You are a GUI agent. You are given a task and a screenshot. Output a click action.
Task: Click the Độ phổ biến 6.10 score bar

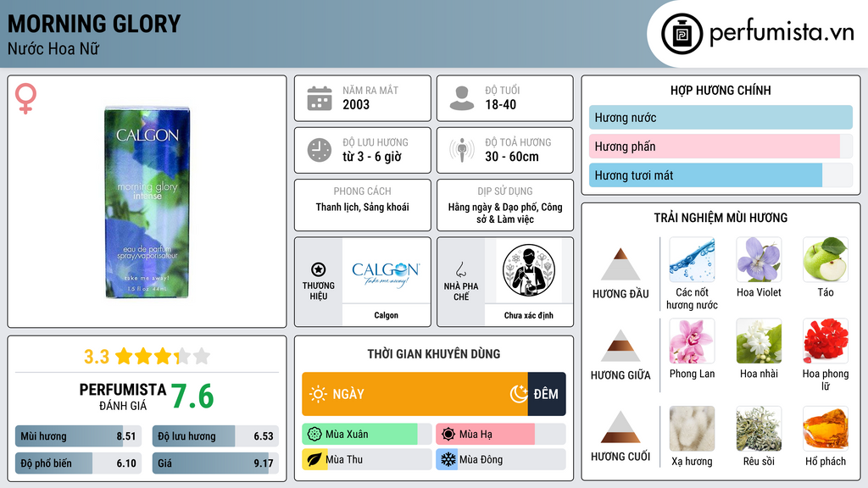click(x=78, y=463)
